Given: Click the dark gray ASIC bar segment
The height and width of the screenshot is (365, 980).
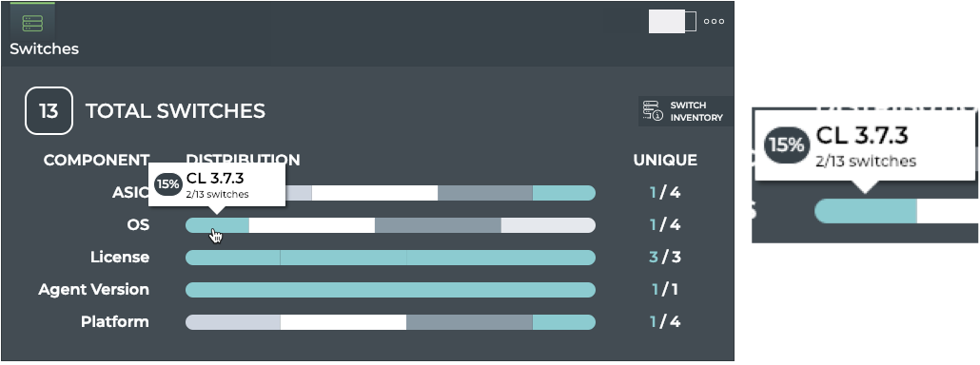Looking at the screenshot, I should pyautogui.click(x=485, y=193).
